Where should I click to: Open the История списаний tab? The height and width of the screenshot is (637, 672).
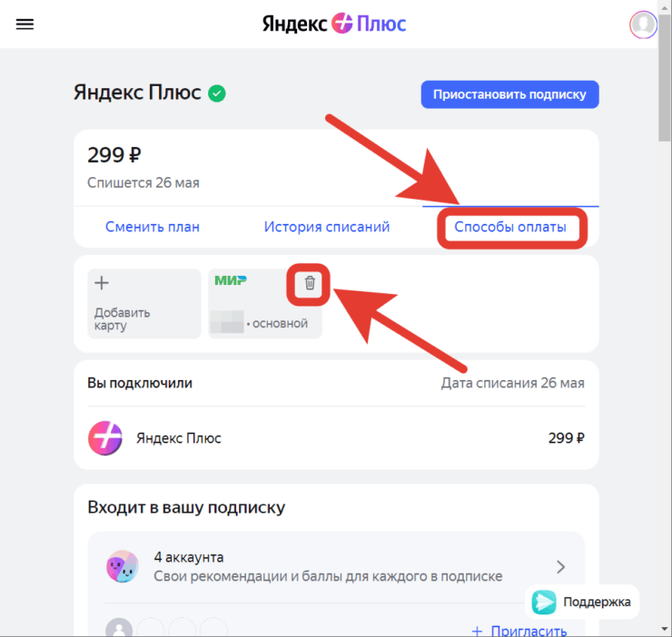(327, 227)
